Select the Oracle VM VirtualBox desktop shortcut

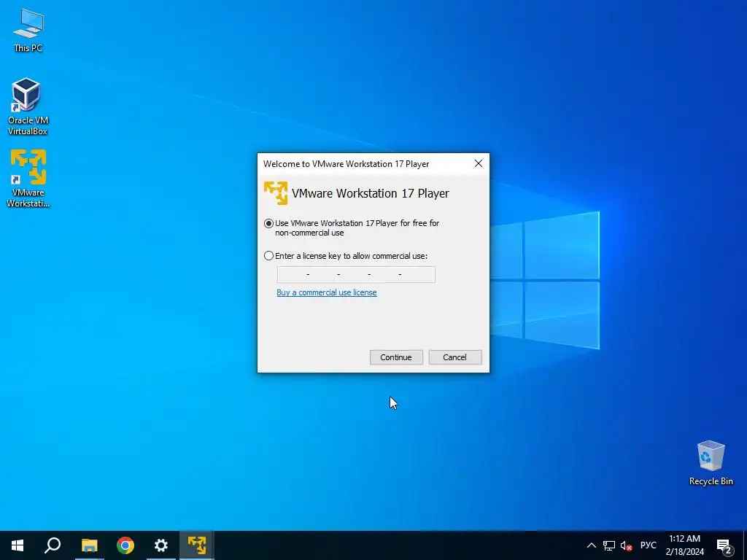28,106
